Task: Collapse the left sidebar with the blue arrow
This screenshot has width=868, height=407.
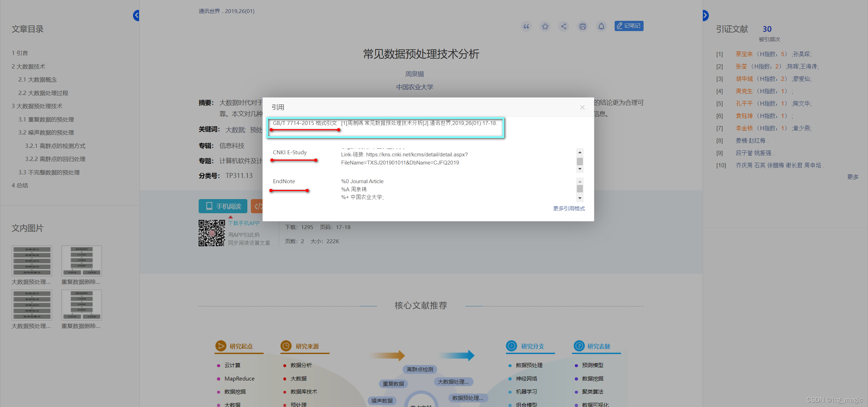Action: tap(136, 15)
